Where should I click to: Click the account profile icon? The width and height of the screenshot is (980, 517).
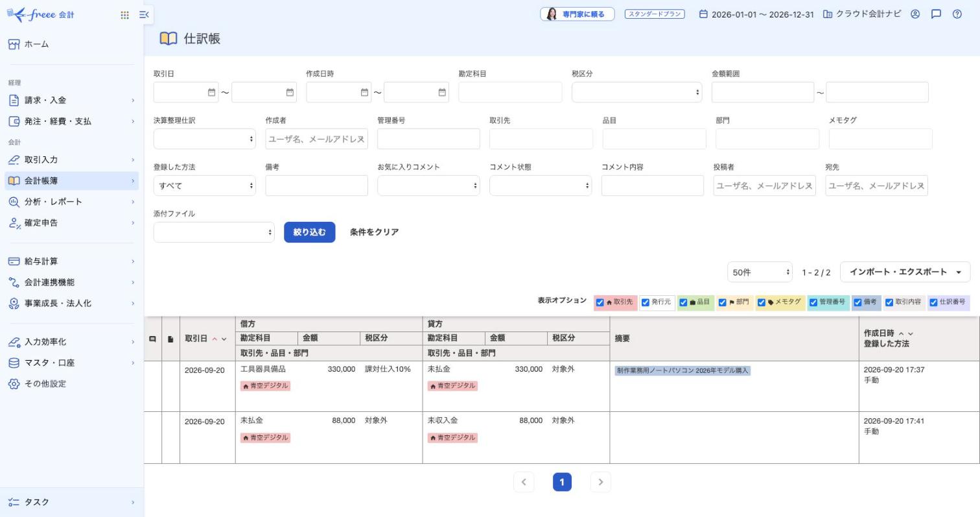[915, 14]
